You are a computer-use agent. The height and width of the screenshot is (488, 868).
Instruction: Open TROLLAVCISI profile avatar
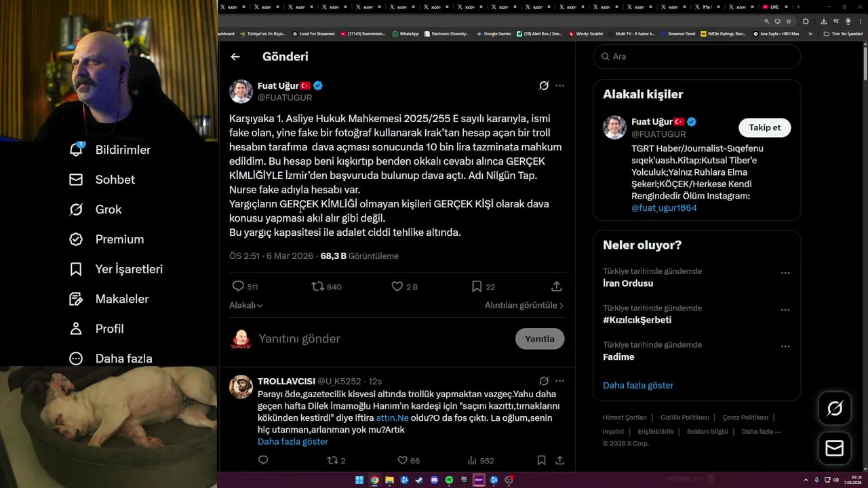click(x=241, y=387)
